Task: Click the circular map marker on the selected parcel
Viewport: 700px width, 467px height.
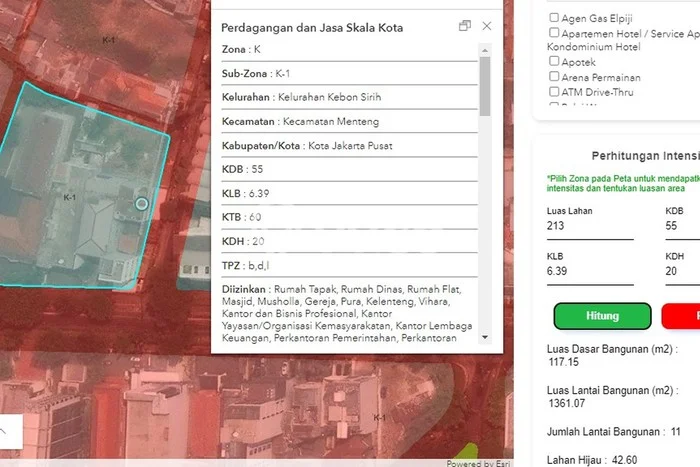Action: click(x=142, y=204)
